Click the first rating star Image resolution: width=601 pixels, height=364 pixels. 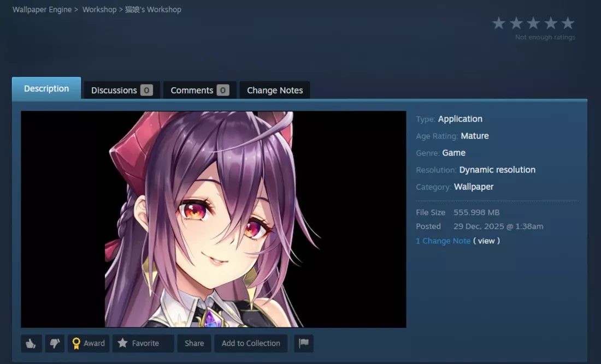coord(499,23)
